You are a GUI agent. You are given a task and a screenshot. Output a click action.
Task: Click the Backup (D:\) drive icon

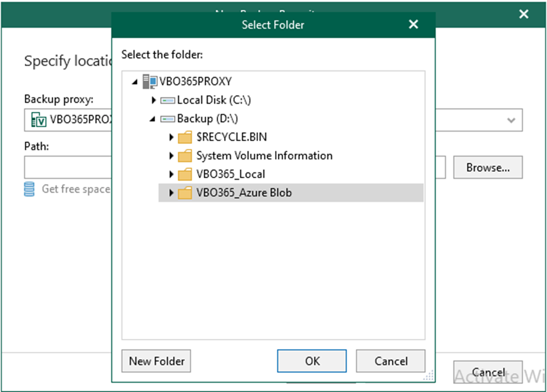pos(168,119)
